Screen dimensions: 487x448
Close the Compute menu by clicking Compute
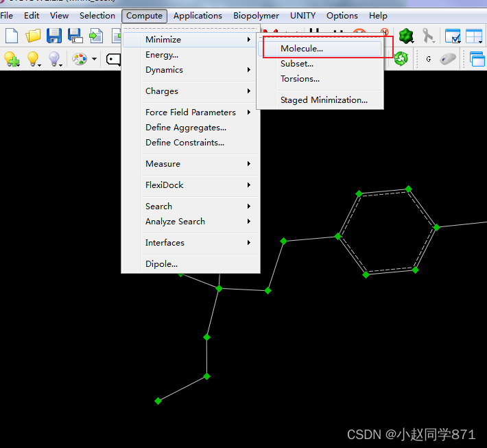145,16
